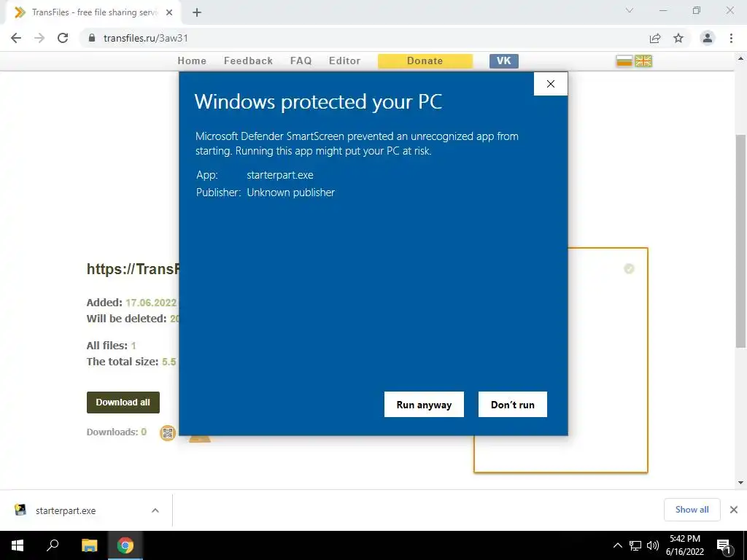Screen dimensions: 747x560
Task: Click the network tray icon
Action: [635, 545]
